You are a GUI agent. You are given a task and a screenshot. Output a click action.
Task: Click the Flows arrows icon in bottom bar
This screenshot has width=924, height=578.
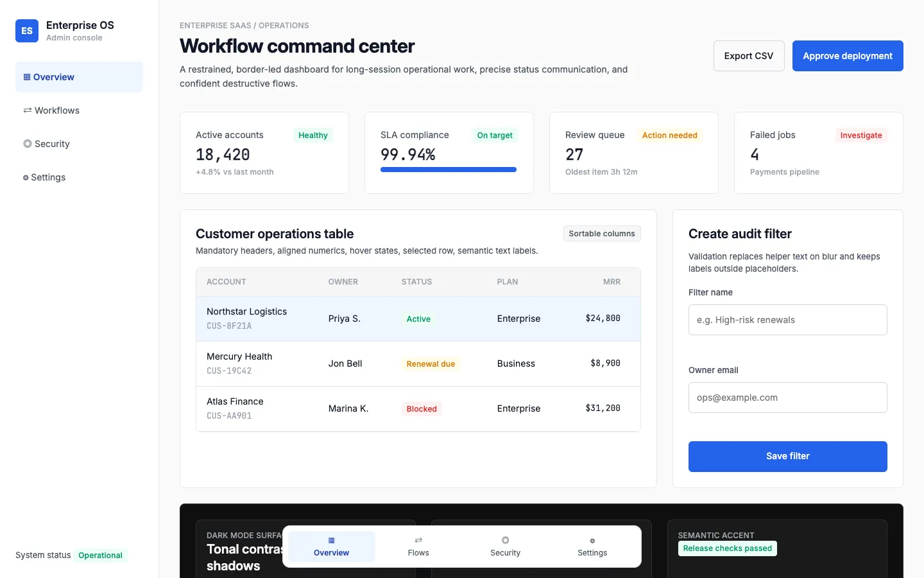(x=418, y=541)
